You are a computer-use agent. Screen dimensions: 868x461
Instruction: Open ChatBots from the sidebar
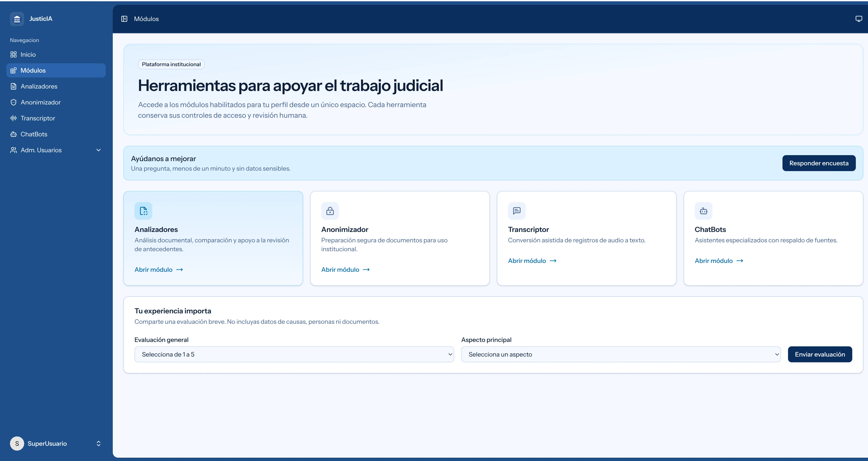(x=56, y=134)
